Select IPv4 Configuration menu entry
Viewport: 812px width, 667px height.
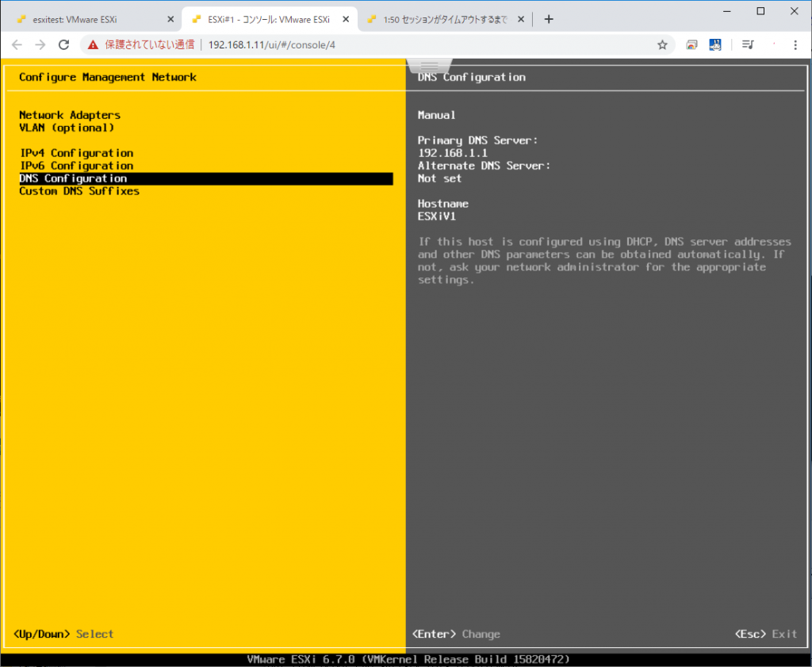point(77,153)
